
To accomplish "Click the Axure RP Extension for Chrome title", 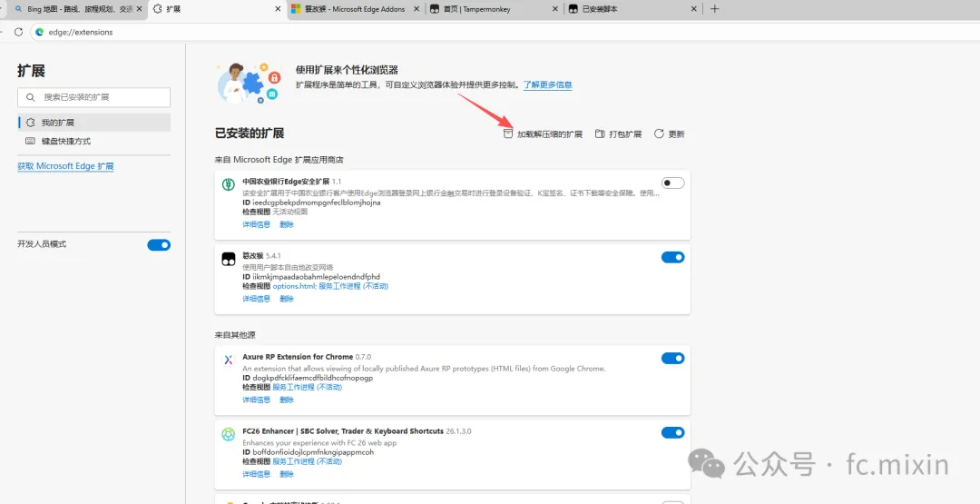I will [298, 356].
